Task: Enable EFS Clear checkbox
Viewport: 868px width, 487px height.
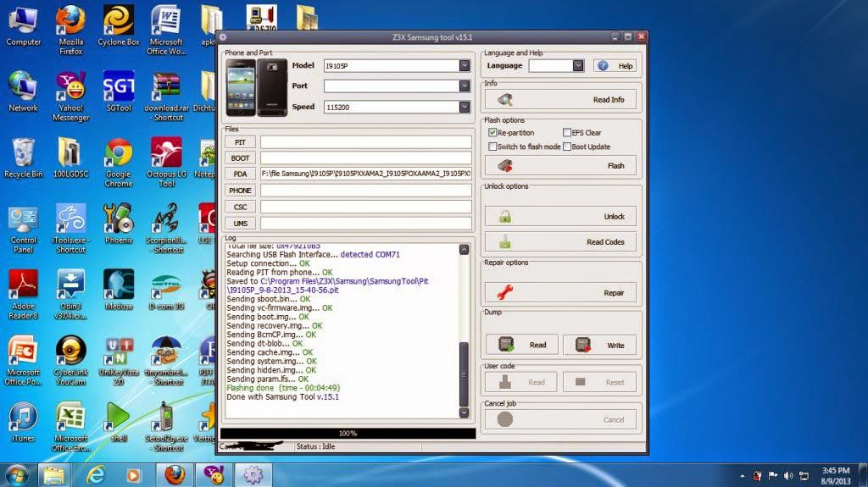Action: [567, 133]
